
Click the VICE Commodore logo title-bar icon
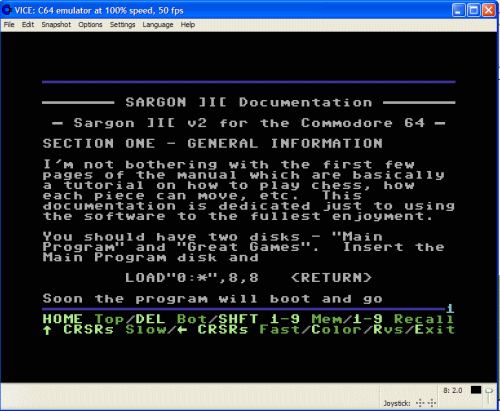coord(7,10)
